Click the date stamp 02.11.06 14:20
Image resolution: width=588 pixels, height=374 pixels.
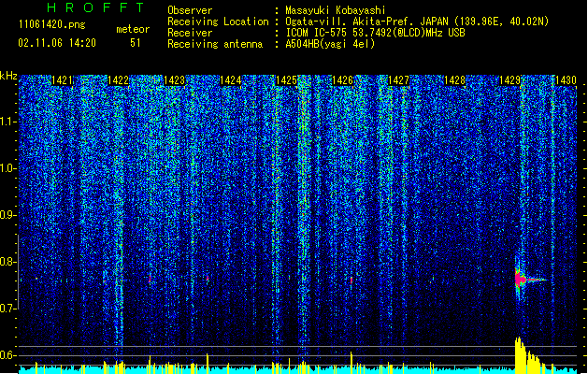(57, 43)
